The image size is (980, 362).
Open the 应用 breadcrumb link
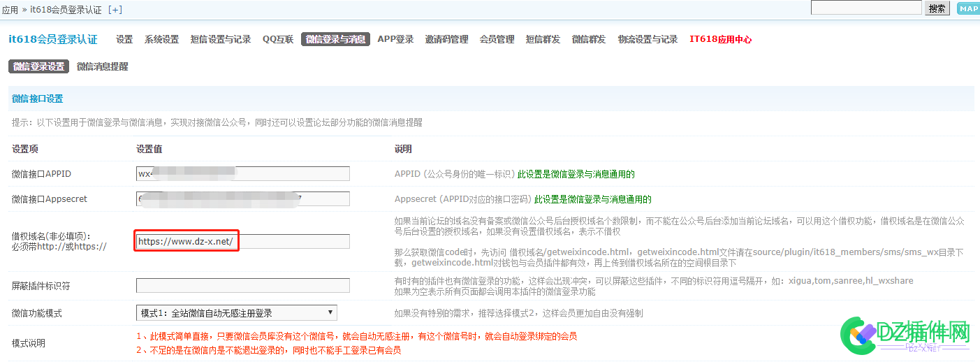click(x=10, y=10)
